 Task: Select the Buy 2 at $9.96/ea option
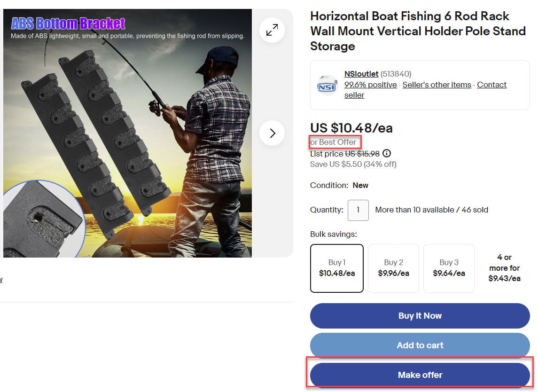393,268
